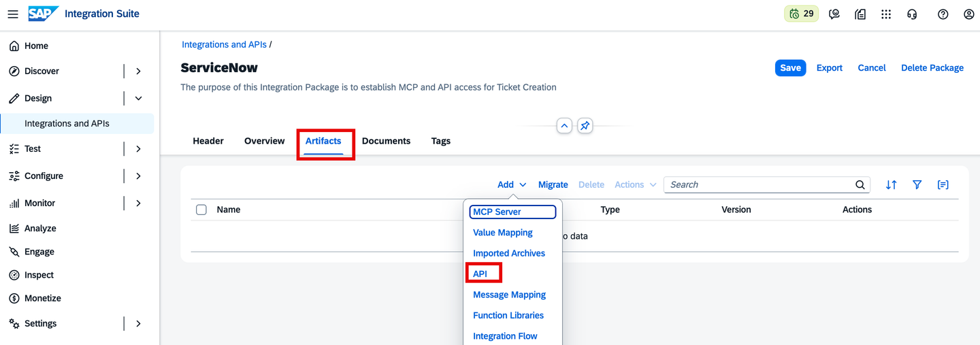Open the Joule chat assistant icon
The width and height of the screenshot is (980, 345).
coord(834,14)
